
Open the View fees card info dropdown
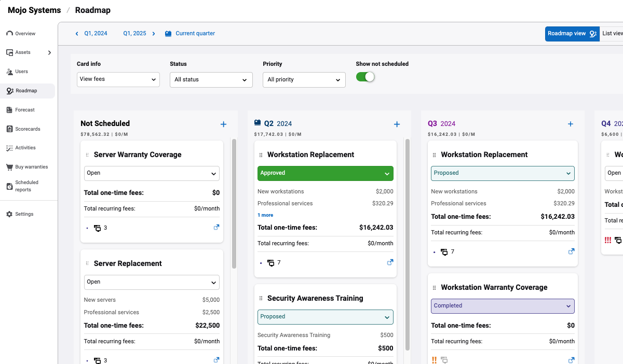[x=118, y=79]
